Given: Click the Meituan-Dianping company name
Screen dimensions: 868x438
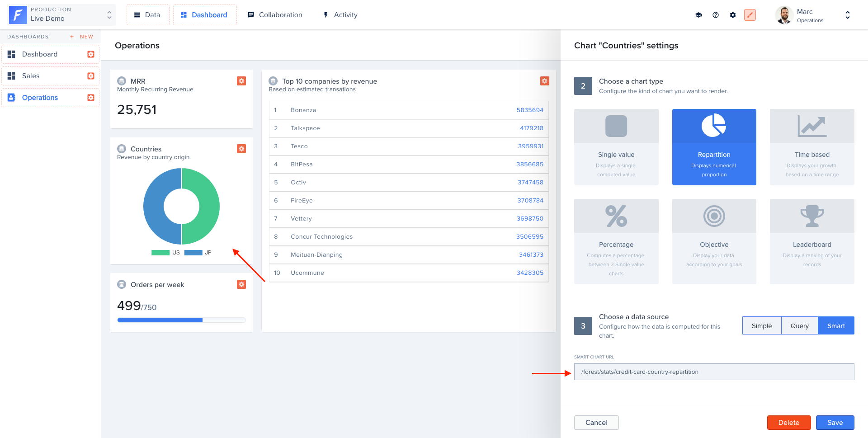Looking at the screenshot, I should [x=316, y=254].
